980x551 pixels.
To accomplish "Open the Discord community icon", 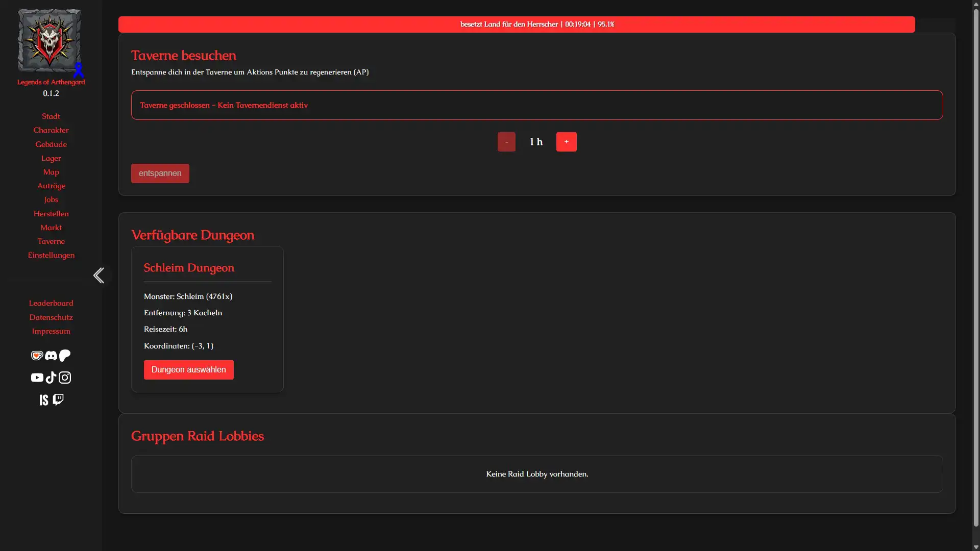I will [51, 356].
